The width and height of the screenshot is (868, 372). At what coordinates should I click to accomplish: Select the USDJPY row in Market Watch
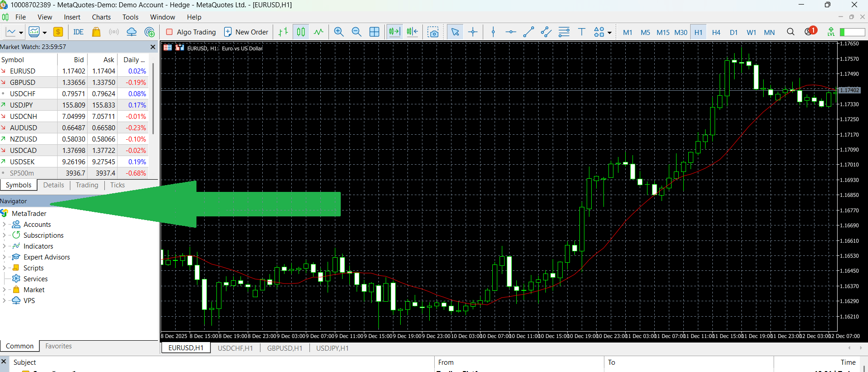coord(21,105)
